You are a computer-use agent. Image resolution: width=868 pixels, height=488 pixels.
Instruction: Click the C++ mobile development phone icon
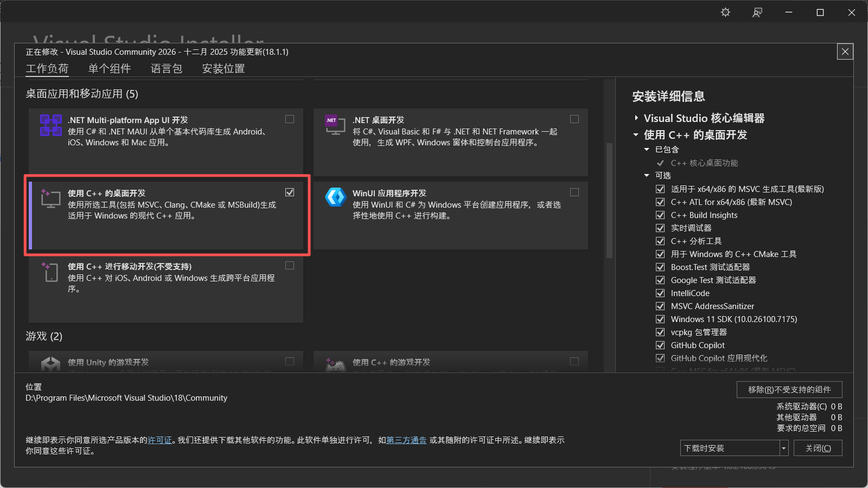50,272
